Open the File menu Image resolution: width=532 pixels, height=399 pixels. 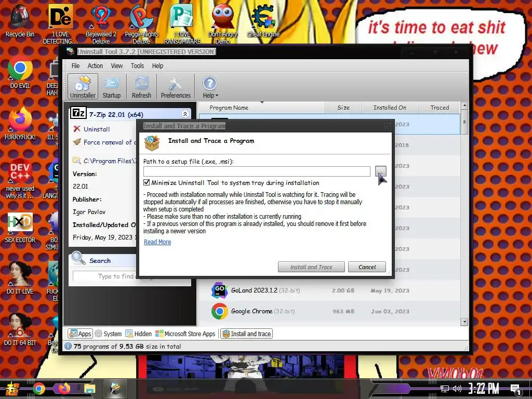pyautogui.click(x=75, y=66)
